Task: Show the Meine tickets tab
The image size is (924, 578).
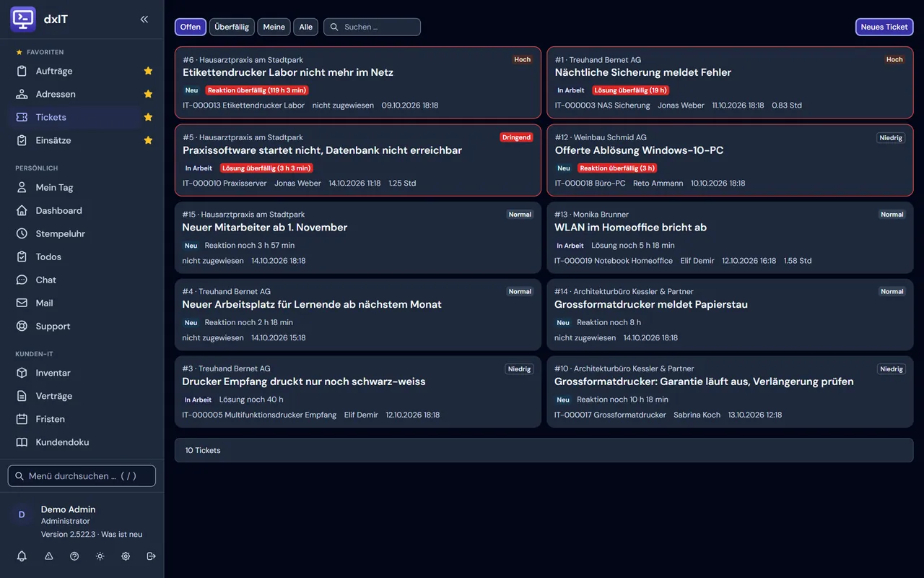Action: click(274, 27)
